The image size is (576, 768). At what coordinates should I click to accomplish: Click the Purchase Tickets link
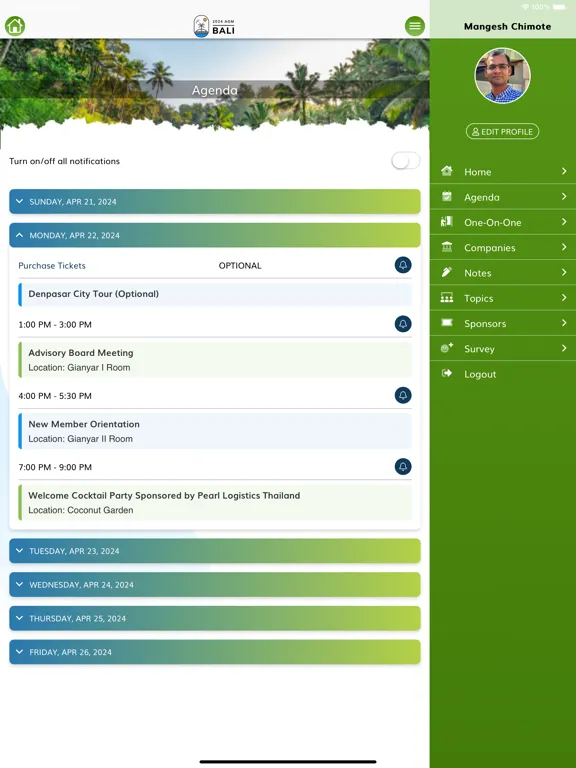click(52, 265)
